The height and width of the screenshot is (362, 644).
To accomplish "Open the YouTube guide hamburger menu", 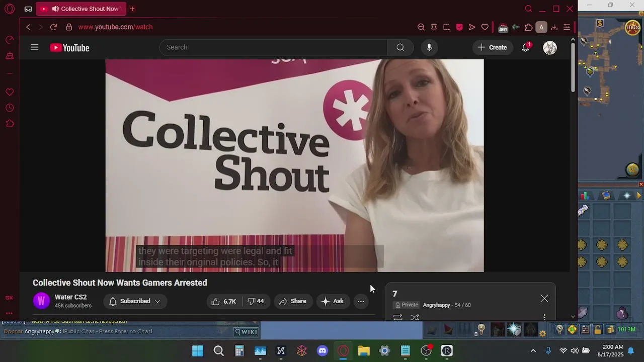I will [34, 47].
